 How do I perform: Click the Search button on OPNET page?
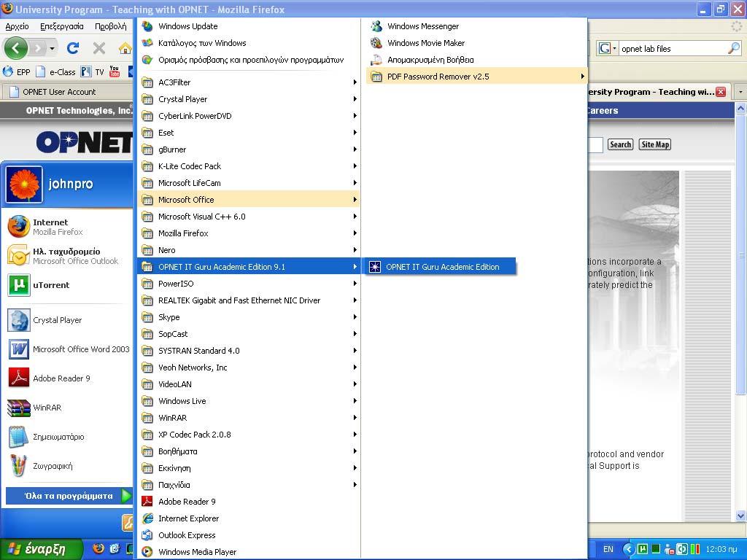click(620, 144)
